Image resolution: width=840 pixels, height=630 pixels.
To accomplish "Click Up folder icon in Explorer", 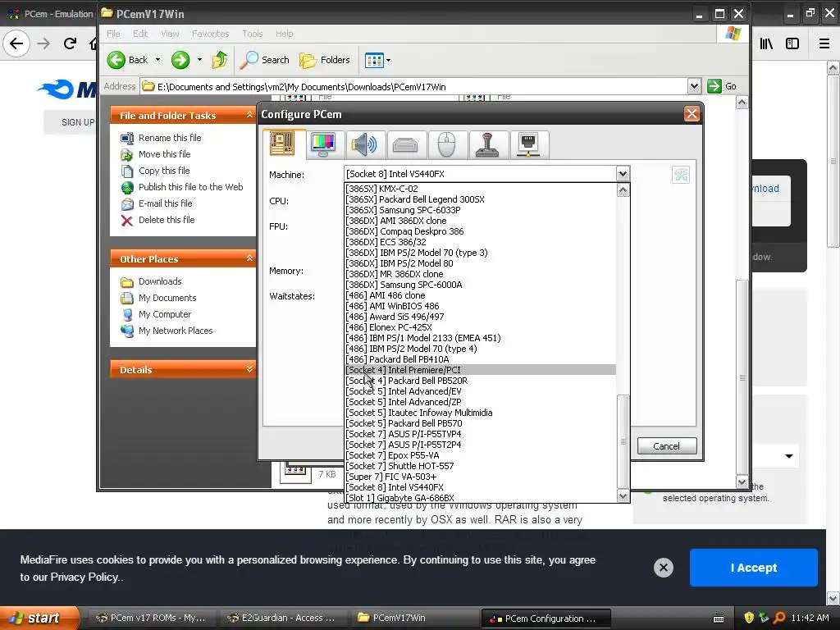I will (220, 60).
